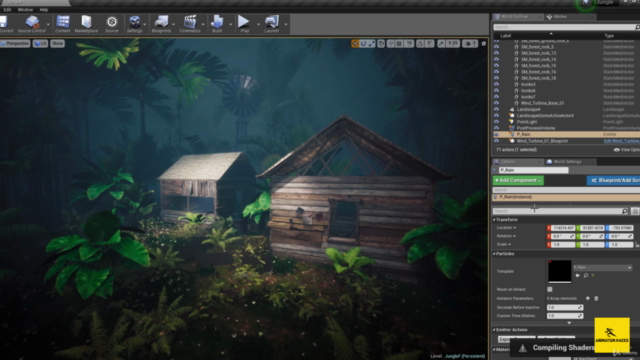Open the Perspective viewport type dropdown
Viewport: 640px width, 360px height.
click(15, 43)
